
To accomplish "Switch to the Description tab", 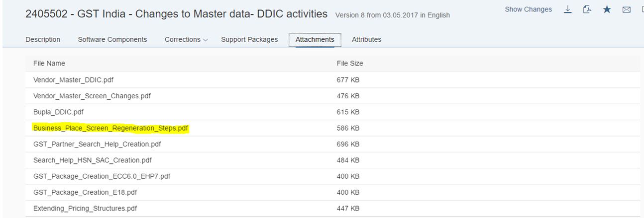I will 43,40.
